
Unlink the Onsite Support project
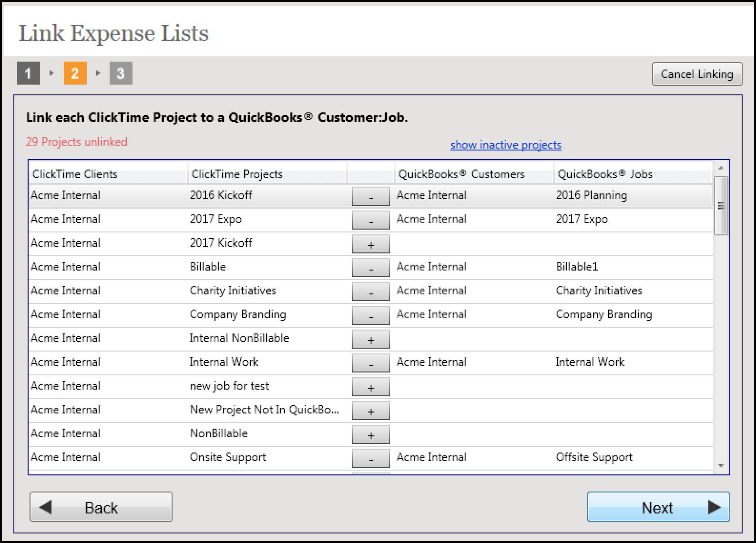click(370, 458)
